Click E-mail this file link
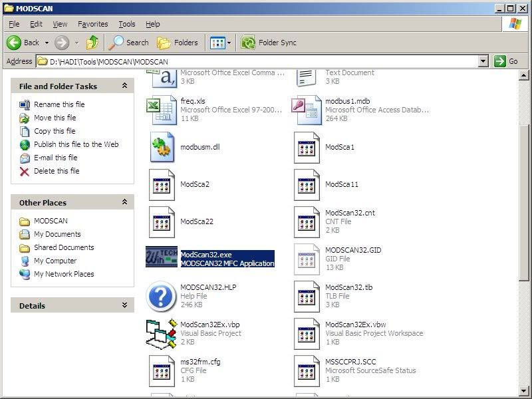 (x=56, y=158)
